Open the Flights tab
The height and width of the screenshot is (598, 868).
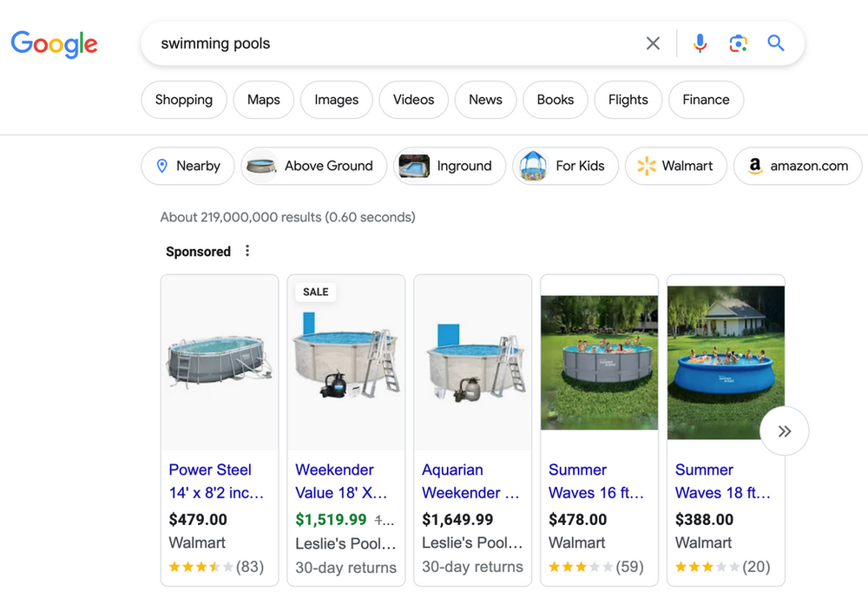(628, 100)
